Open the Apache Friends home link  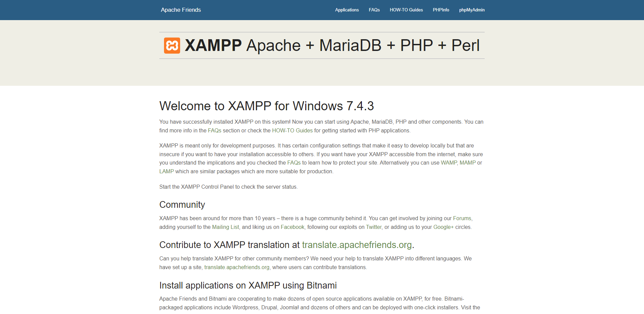(181, 10)
